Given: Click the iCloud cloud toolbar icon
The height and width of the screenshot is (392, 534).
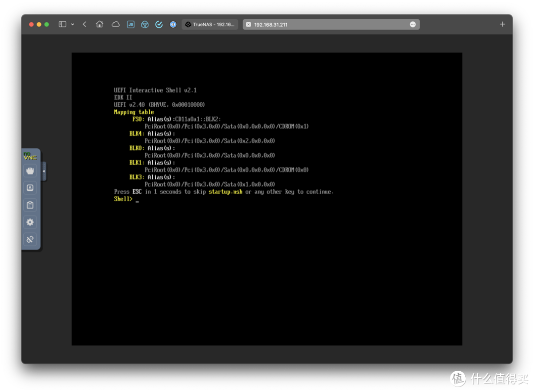Looking at the screenshot, I should (x=115, y=24).
